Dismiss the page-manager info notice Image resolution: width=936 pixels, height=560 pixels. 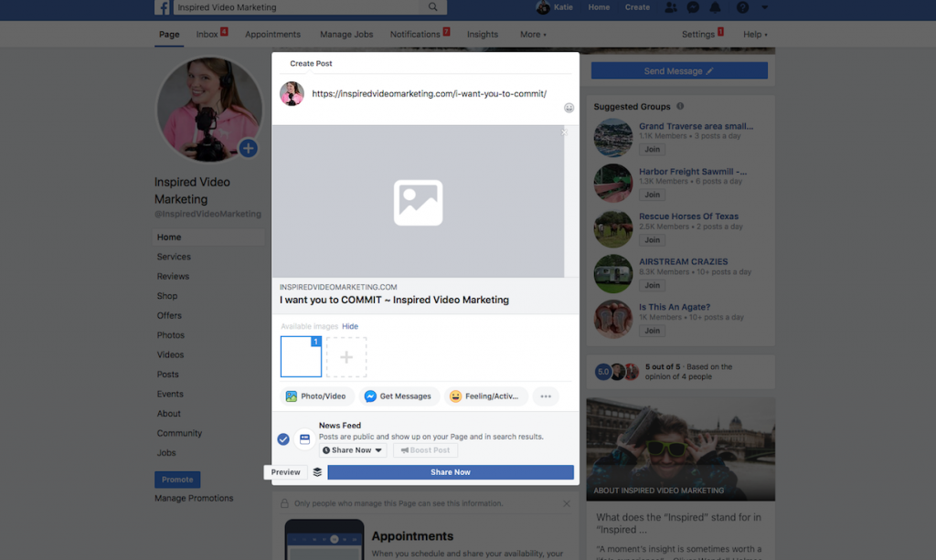point(567,504)
